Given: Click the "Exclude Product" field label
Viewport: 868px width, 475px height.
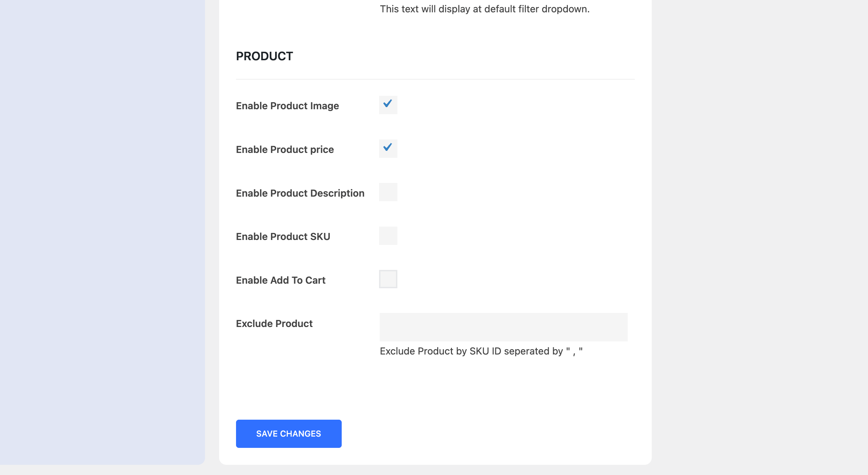Looking at the screenshot, I should point(274,323).
